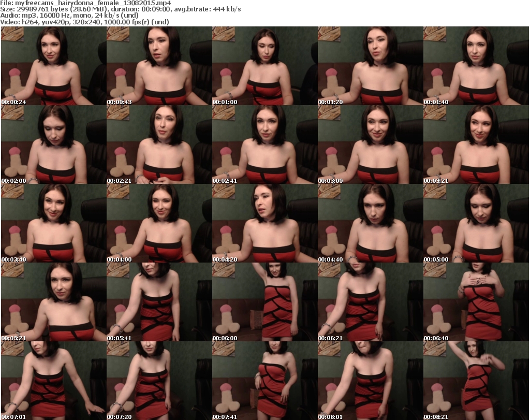Select the frame stamped 00:07:20

click(x=159, y=381)
